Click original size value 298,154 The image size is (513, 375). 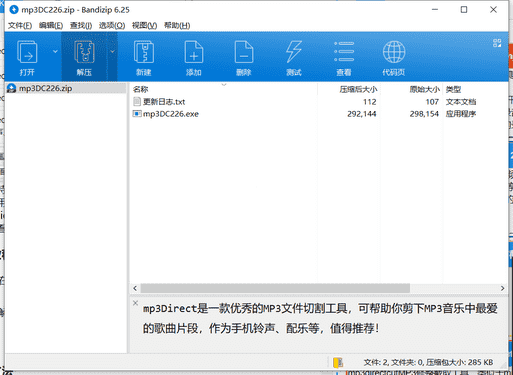(424, 114)
